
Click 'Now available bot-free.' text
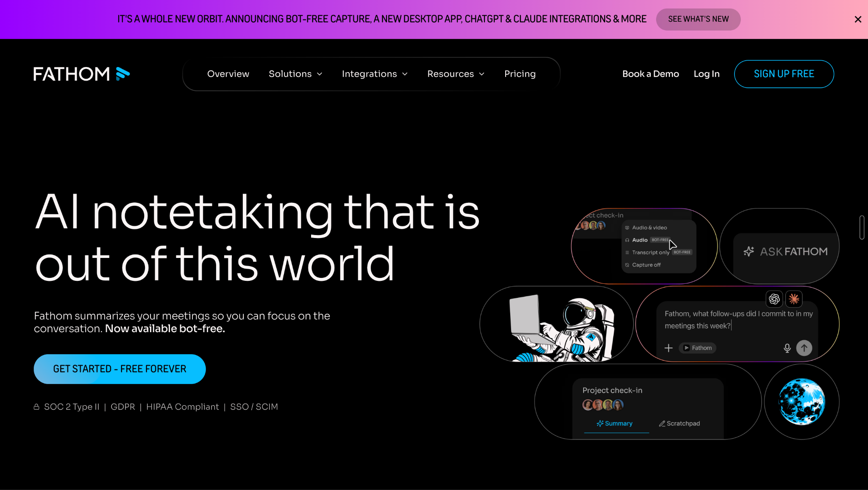tap(165, 329)
